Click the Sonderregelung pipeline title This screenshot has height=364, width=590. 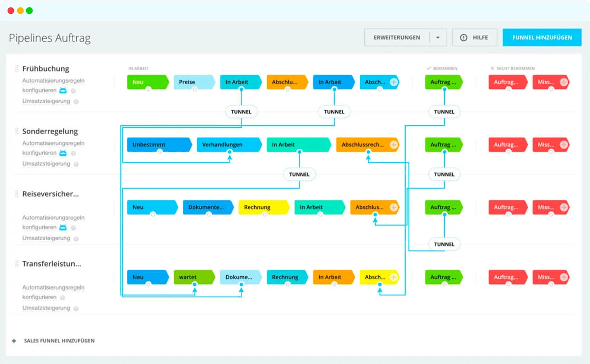[50, 131]
